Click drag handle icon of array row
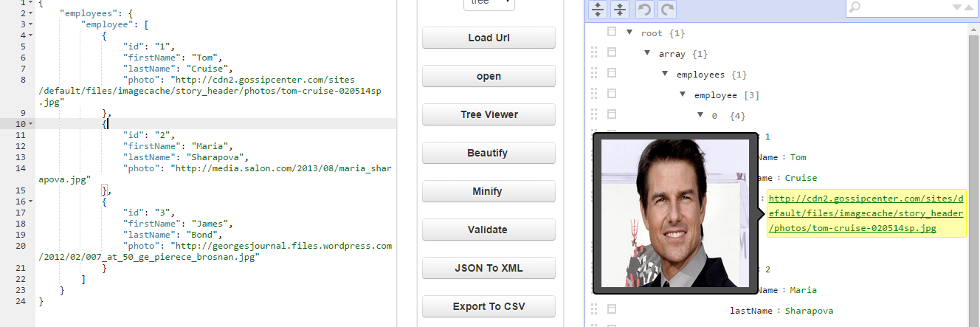 coord(593,53)
